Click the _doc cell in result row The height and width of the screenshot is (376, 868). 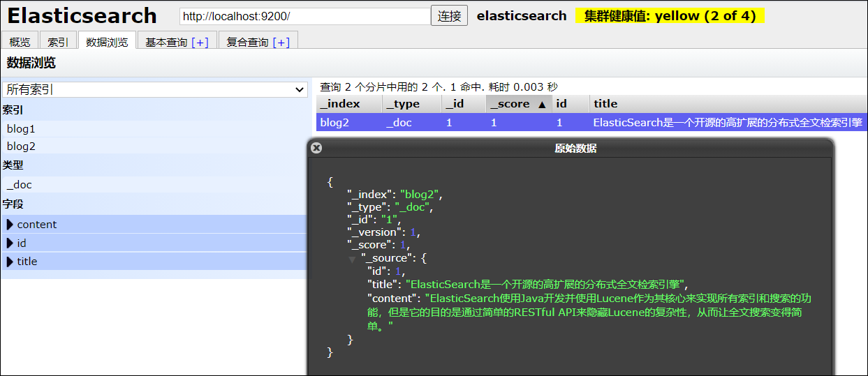tap(412, 122)
